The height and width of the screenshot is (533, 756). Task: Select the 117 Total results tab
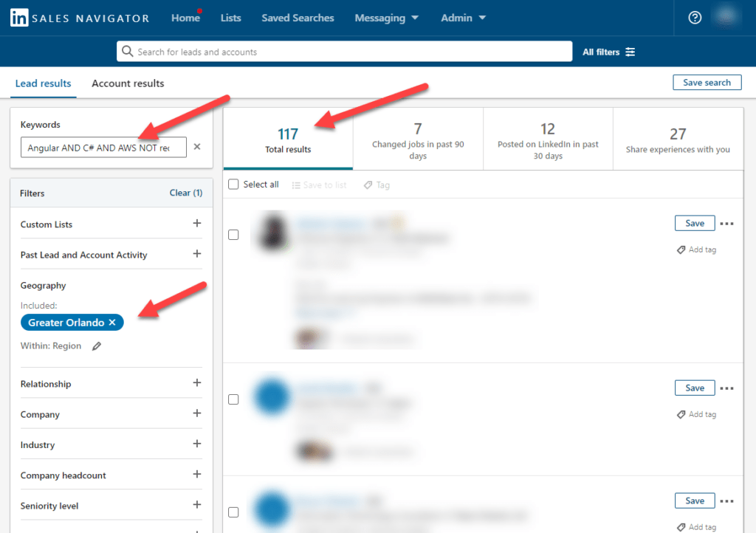pyautogui.click(x=288, y=139)
